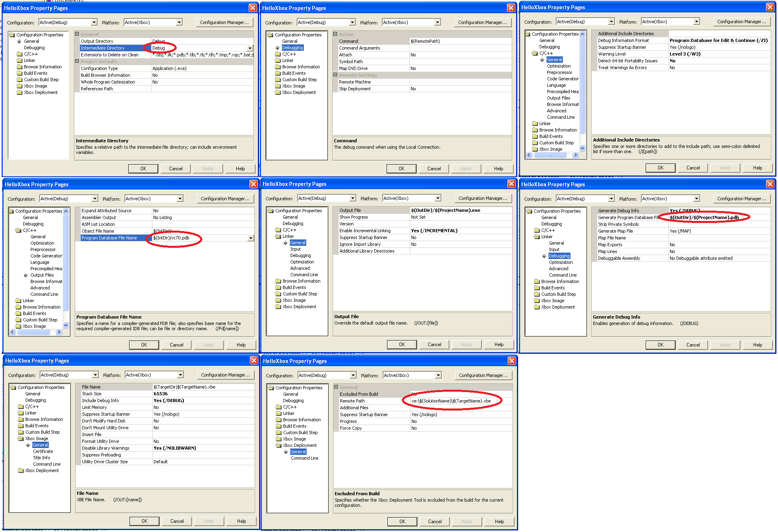
Task: Open the Program Database File Name dropdown arrow
Action: [251, 238]
